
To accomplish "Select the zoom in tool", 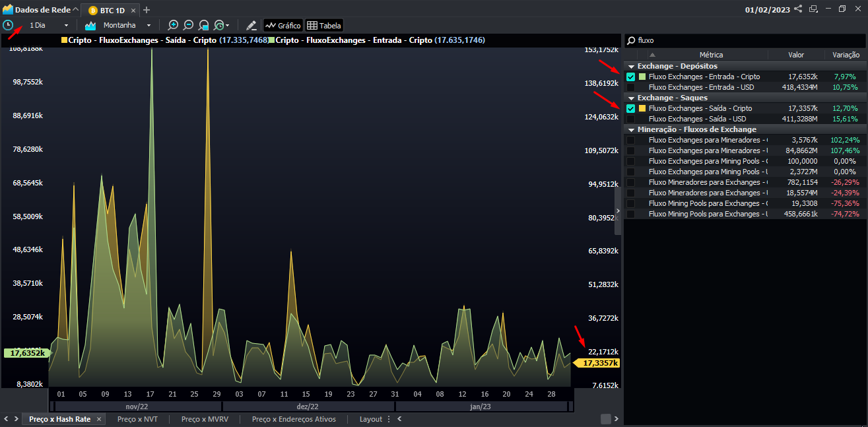I will 172,24.
